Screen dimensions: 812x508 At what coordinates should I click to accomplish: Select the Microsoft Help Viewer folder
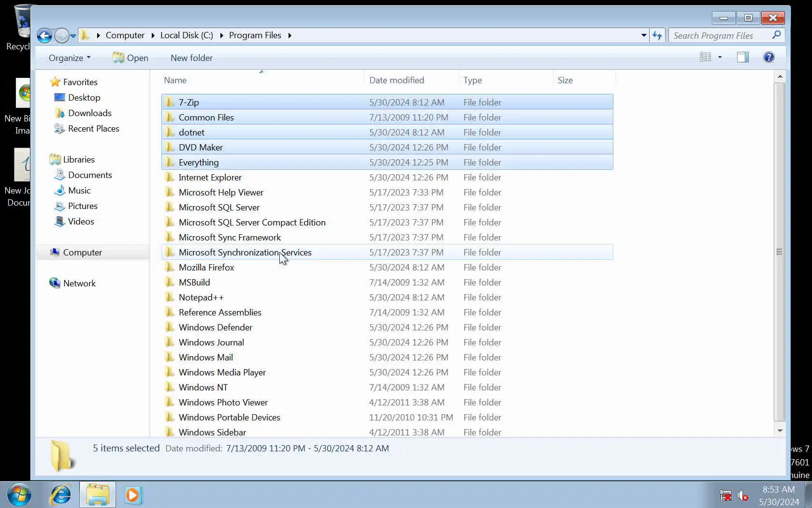point(221,192)
